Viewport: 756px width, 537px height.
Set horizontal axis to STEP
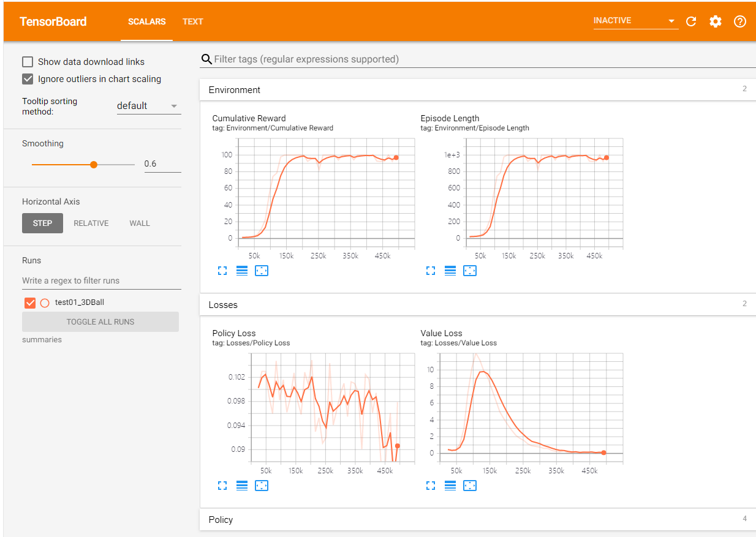(42, 223)
